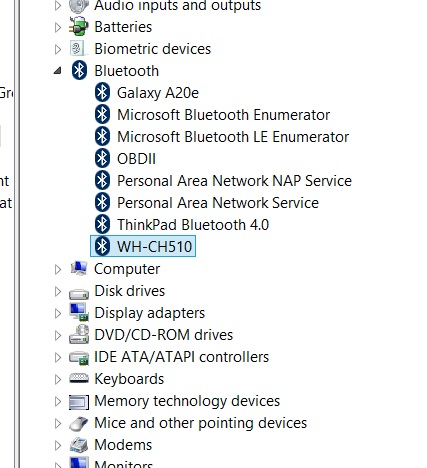Screen dimensions: 427x468
Task: Click the Batteries category icon
Action: click(x=79, y=27)
